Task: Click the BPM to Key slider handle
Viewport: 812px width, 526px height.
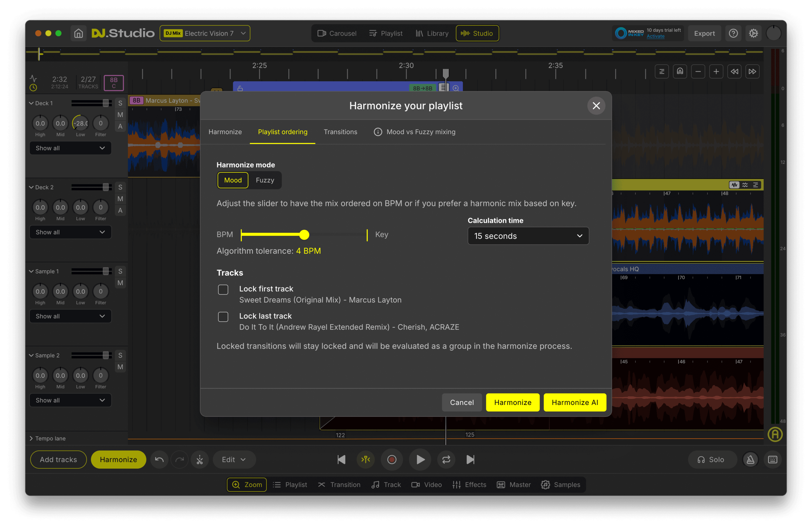Action: pos(304,234)
